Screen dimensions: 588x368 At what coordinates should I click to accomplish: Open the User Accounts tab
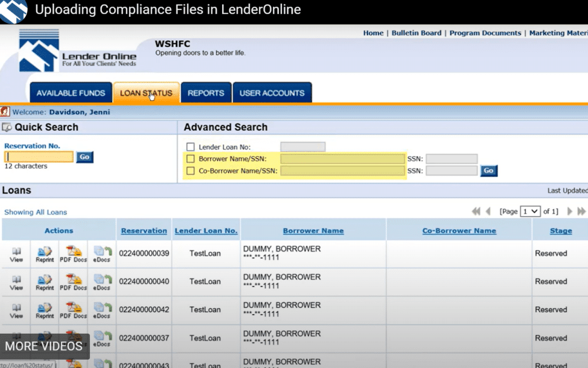pos(272,93)
